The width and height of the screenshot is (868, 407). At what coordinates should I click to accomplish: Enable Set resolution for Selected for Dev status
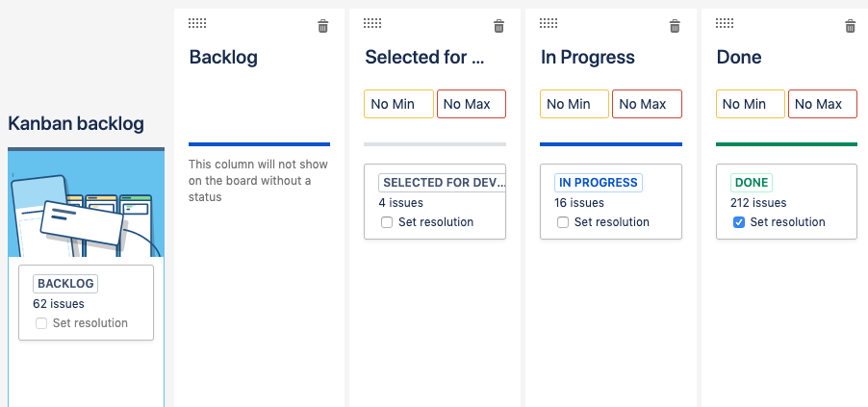387,222
